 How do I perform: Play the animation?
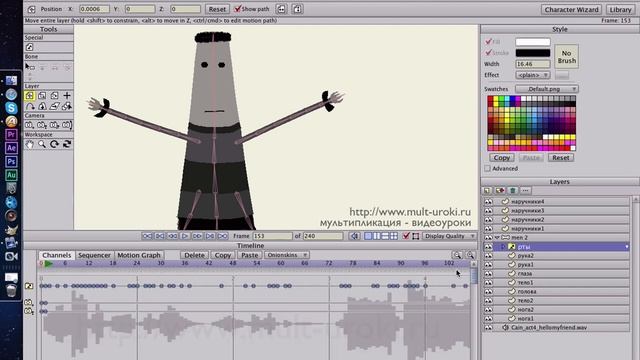(184, 236)
